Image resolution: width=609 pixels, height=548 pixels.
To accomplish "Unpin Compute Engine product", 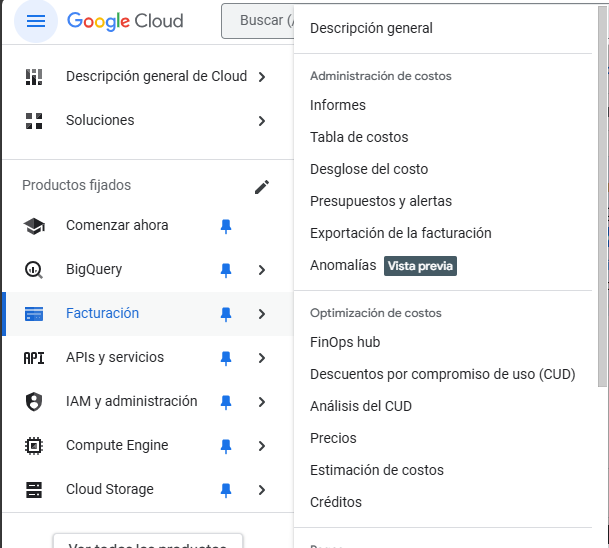I will click(226, 446).
